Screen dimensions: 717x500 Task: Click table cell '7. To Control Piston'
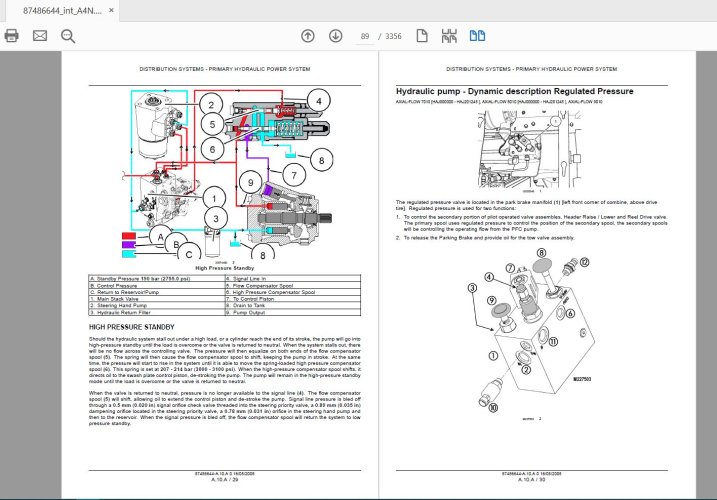(x=293, y=299)
